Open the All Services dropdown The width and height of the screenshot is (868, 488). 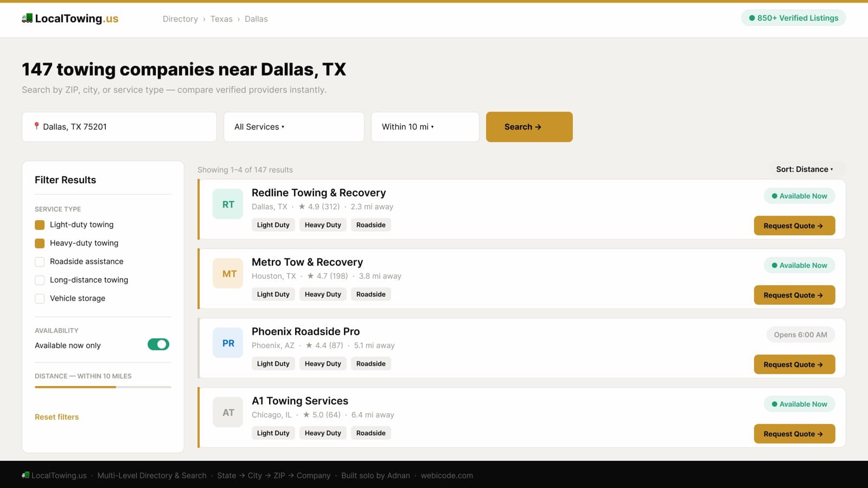(293, 127)
